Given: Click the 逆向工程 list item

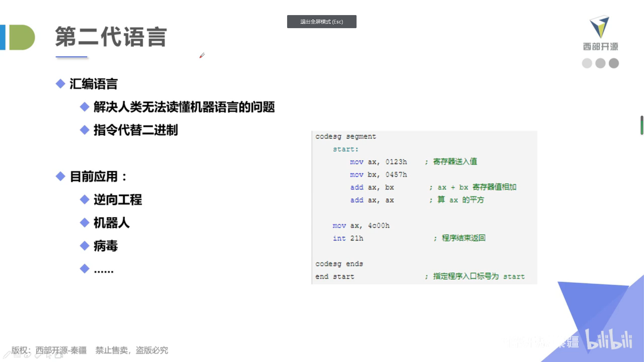Looking at the screenshot, I should click(x=117, y=200).
